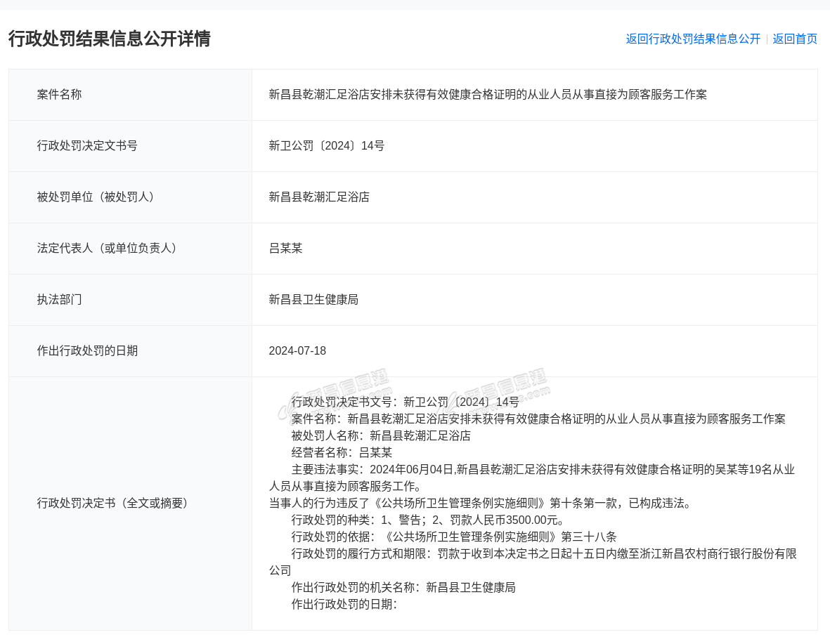Select the 被处罚单位（被处罚人） label cell
Image resolution: width=830 pixels, height=644 pixels.
pos(96,197)
